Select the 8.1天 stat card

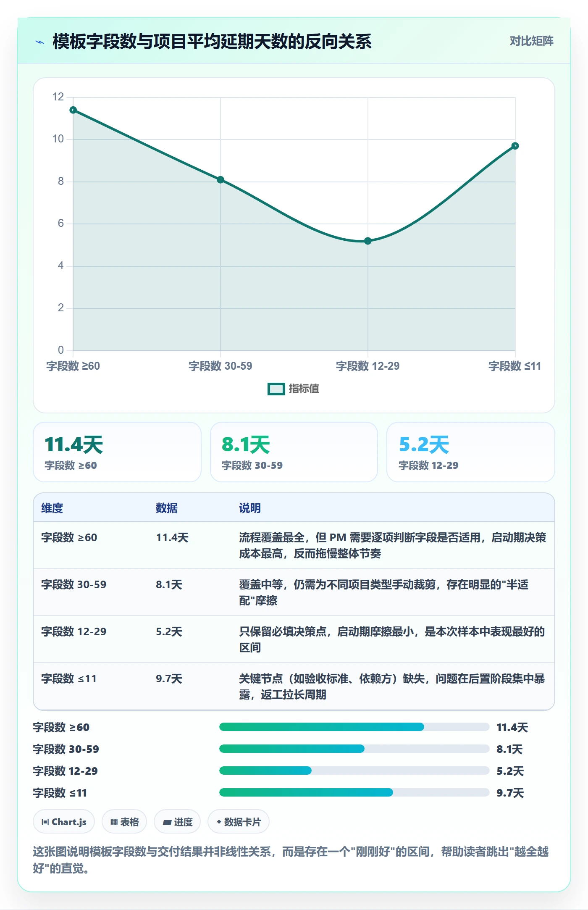[294, 452]
